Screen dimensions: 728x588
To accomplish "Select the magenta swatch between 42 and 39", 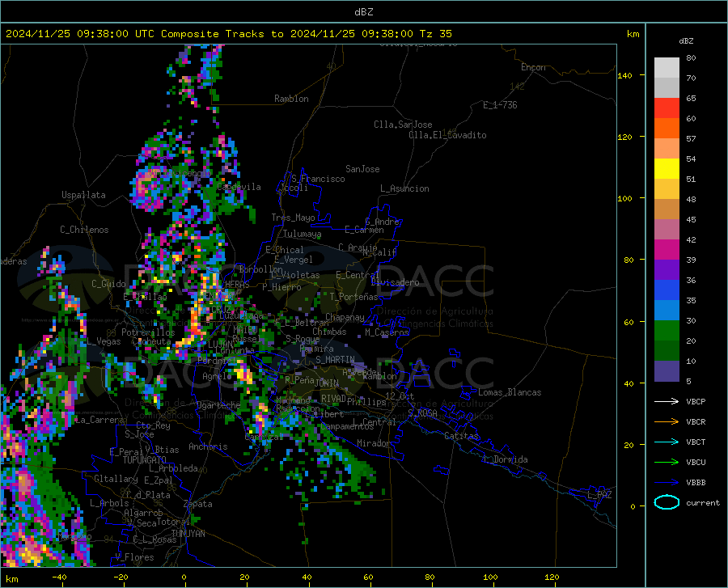I will [x=667, y=250].
